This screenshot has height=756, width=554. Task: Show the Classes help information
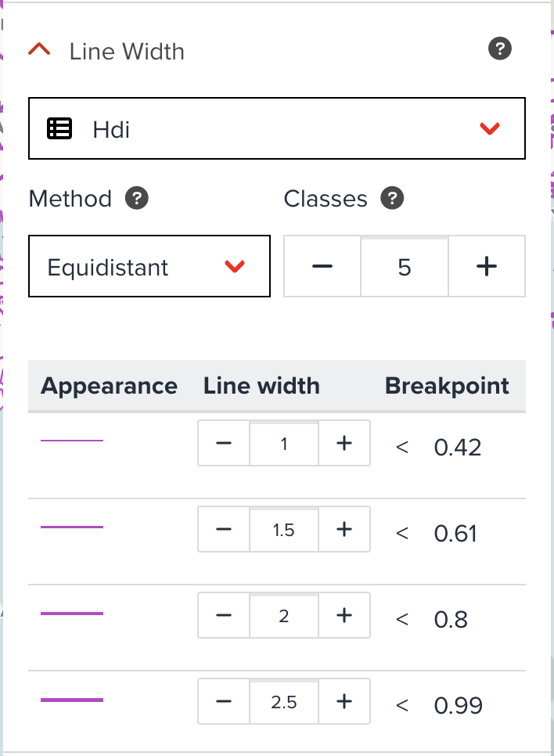(x=394, y=198)
